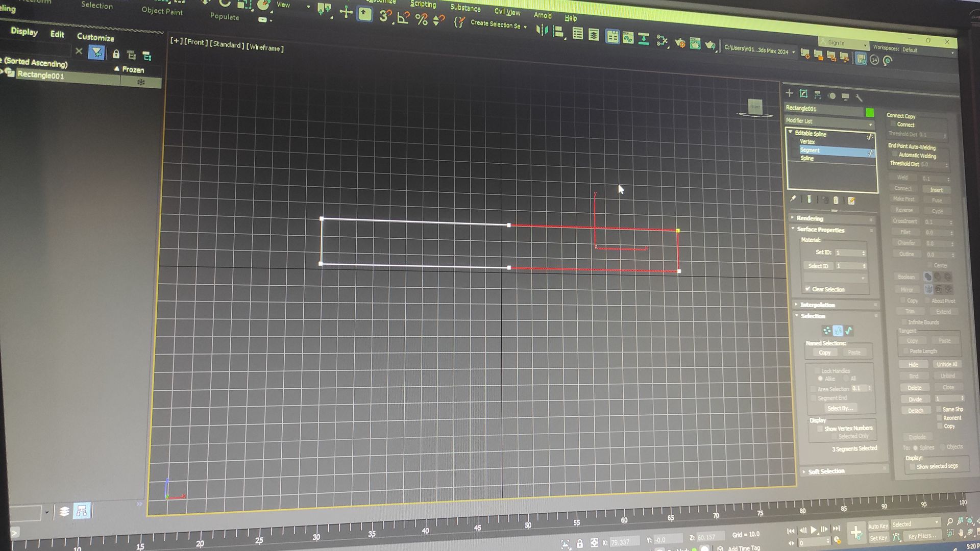The height and width of the screenshot is (551, 980).
Task: Open the Help menu
Action: click(x=571, y=18)
